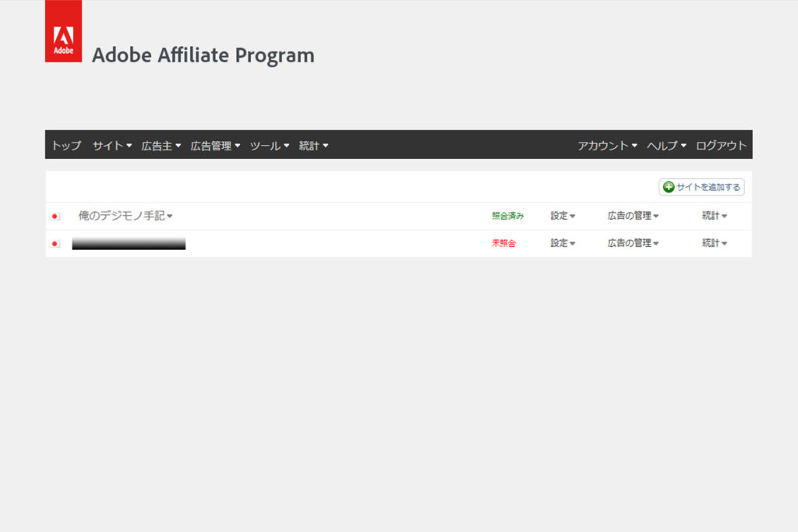
Task: Open 広告の管理 for the 俺のデジモノ手記 row
Action: click(633, 216)
